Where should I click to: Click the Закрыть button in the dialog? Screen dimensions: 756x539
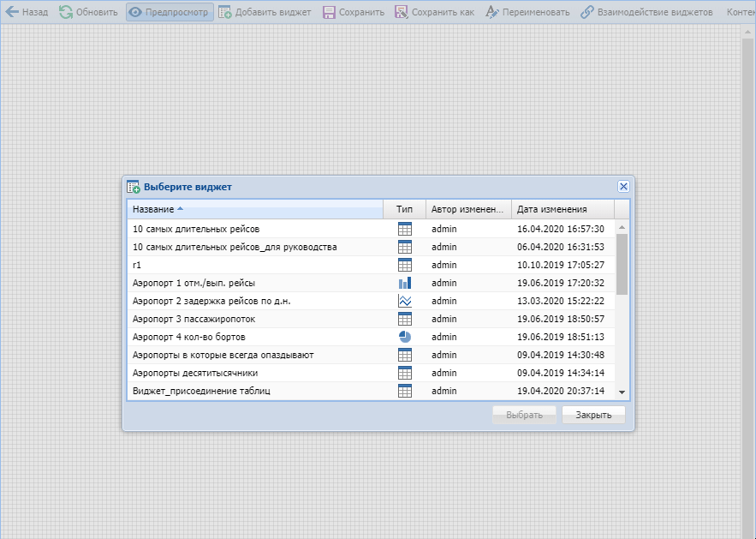(x=593, y=415)
